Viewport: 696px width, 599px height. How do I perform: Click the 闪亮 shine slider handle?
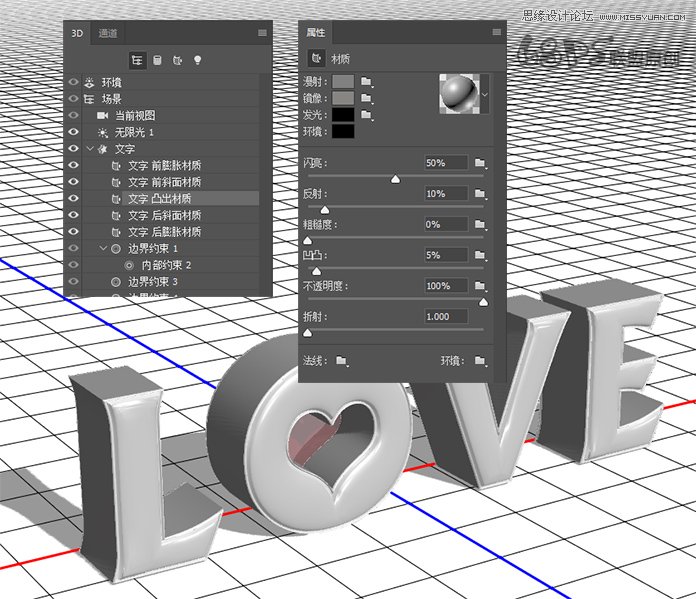click(x=395, y=179)
